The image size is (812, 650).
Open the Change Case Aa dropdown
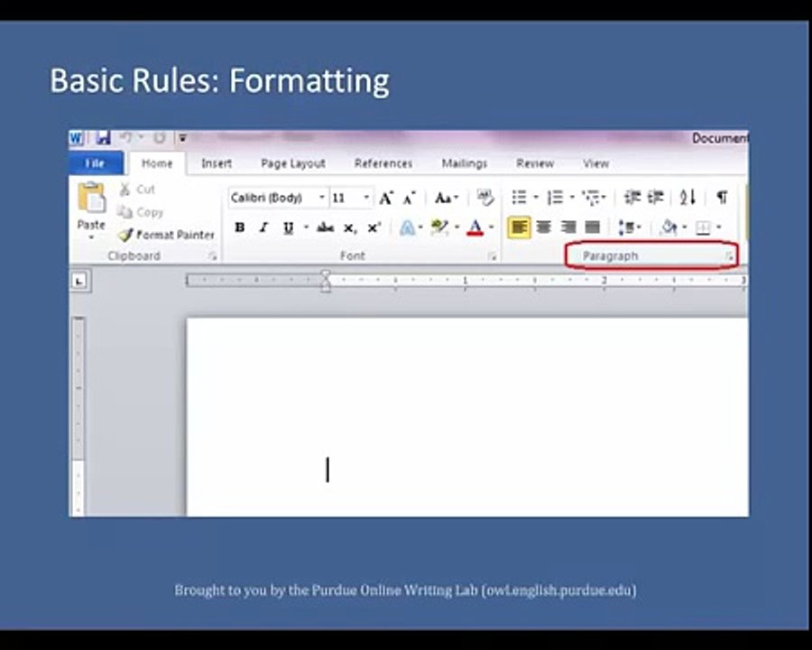[x=447, y=198]
